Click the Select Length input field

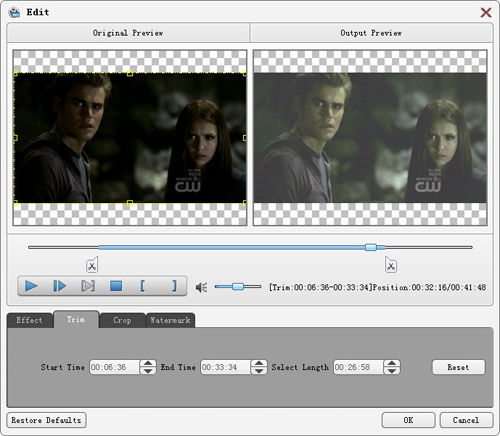pos(358,367)
